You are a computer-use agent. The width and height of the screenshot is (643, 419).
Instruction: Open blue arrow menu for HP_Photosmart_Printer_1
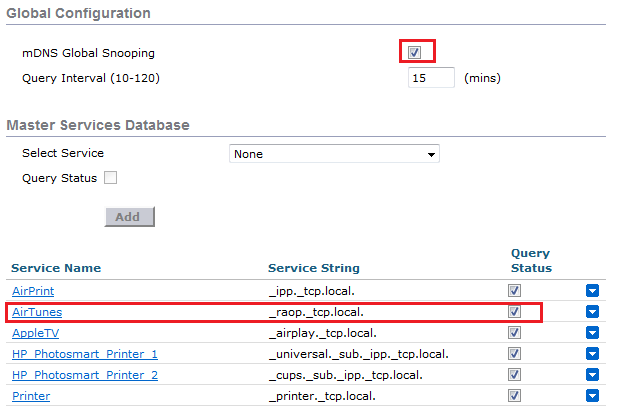click(592, 354)
